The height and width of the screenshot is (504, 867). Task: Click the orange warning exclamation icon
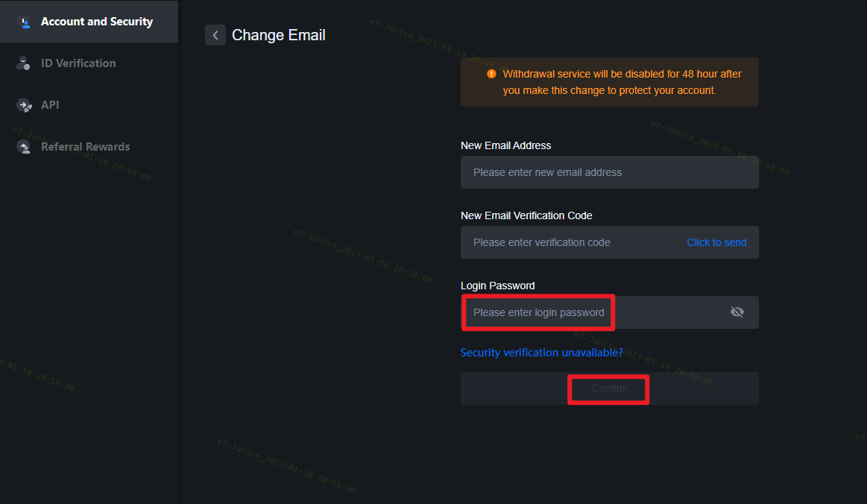coord(491,74)
